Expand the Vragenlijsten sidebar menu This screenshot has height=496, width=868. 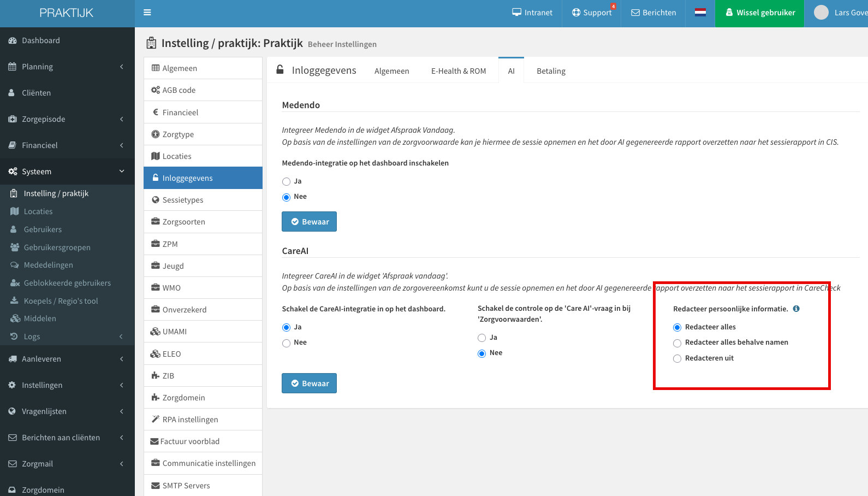point(67,411)
